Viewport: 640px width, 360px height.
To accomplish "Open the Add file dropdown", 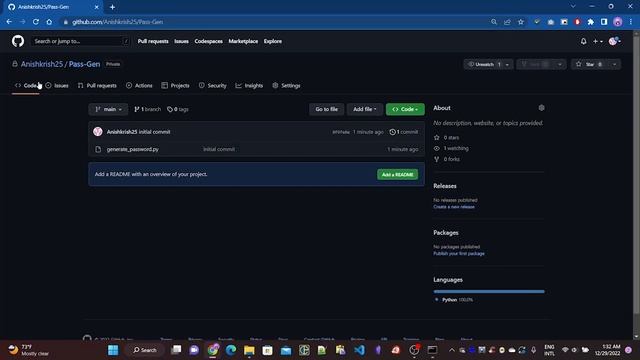I will coord(364,109).
